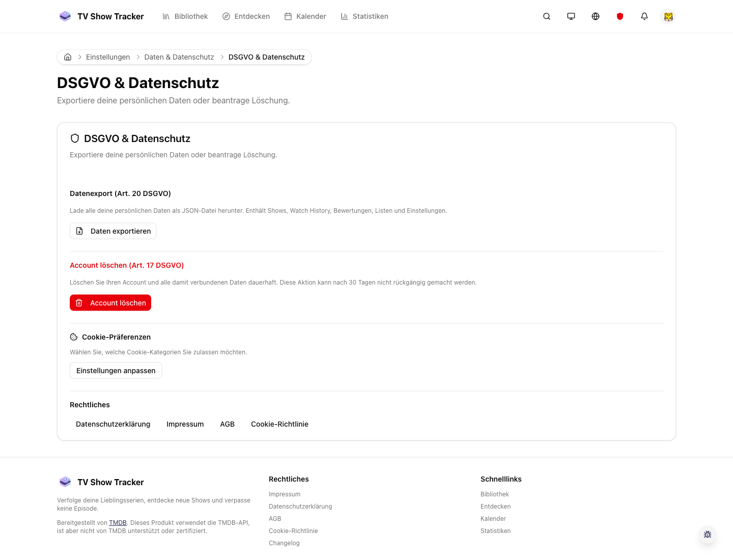733x560 pixels.
Task: Click the home icon in the breadcrumb
Action: (x=68, y=57)
